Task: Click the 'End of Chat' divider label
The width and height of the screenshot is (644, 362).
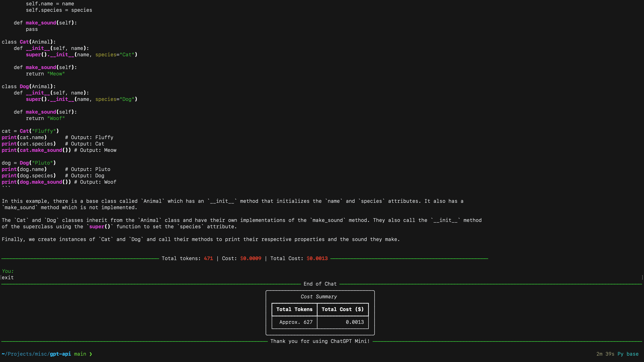Action: point(320,284)
